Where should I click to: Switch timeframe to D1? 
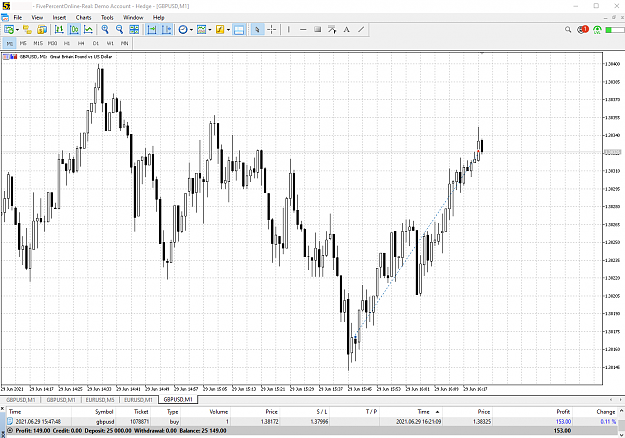[x=96, y=43]
